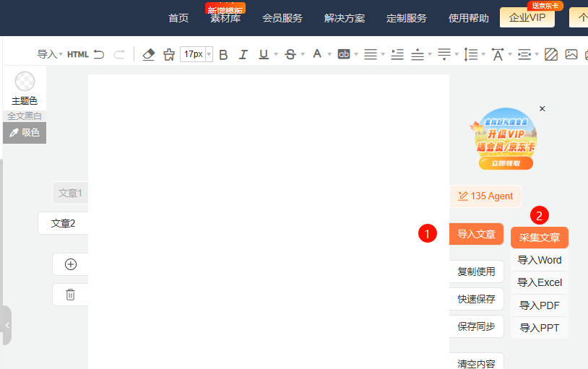Click the orange 采集文章 button
This screenshot has width=588, height=369.
pyautogui.click(x=540, y=238)
